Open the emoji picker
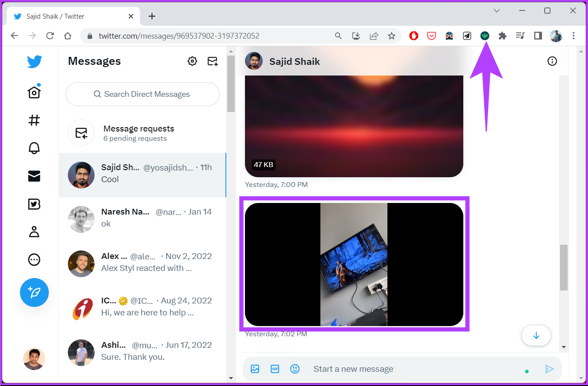Image resolution: width=588 pixels, height=386 pixels. [x=295, y=369]
